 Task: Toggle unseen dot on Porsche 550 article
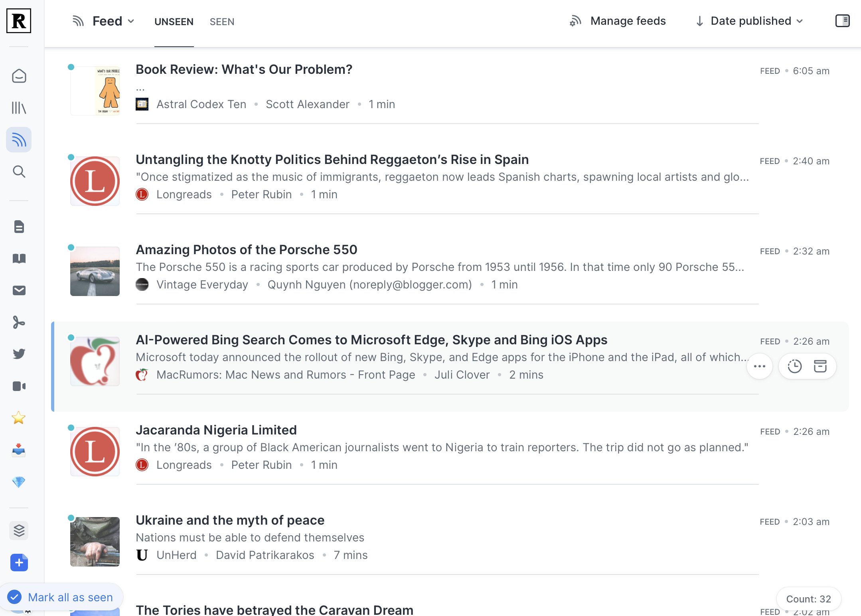[71, 247]
